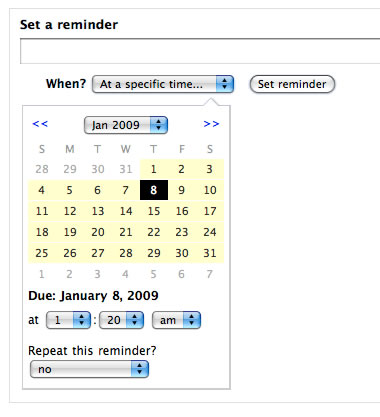This screenshot has height=417, width=380.
Task: Go to next month with >> arrows
Action: tap(211, 124)
